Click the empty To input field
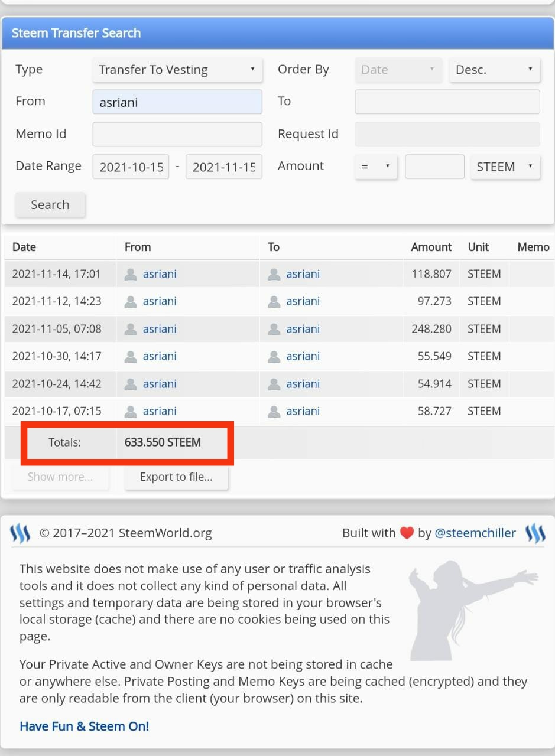This screenshot has width=555, height=756. 447,102
